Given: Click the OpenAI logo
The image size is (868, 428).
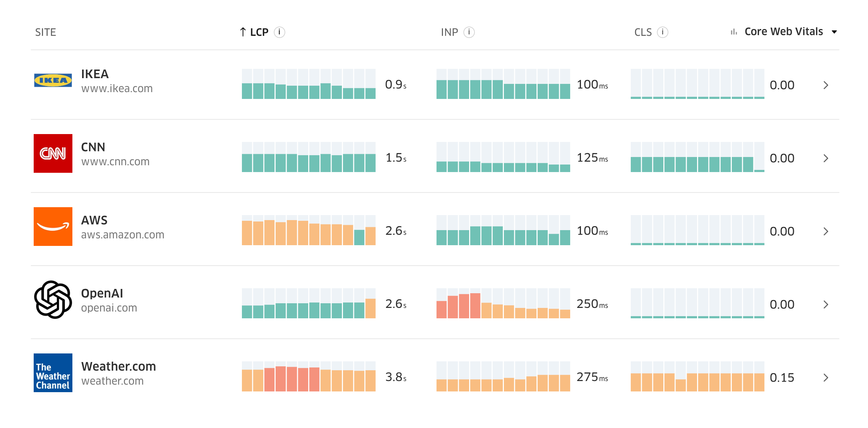Looking at the screenshot, I should (53, 300).
